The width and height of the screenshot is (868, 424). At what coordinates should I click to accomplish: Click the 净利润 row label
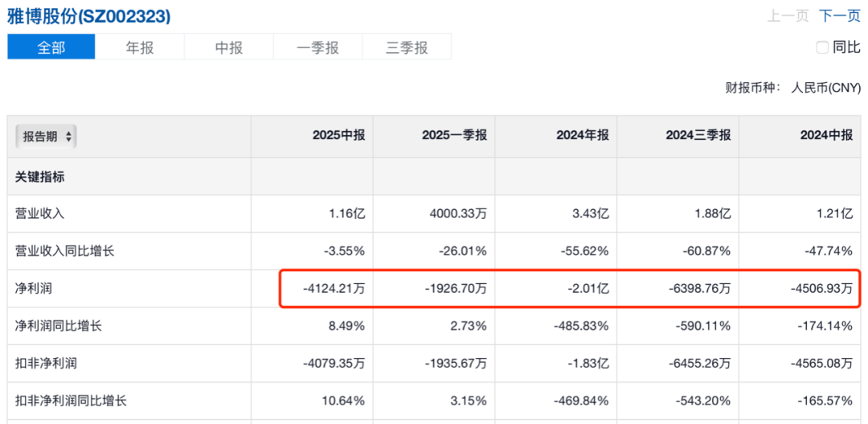click(x=34, y=288)
